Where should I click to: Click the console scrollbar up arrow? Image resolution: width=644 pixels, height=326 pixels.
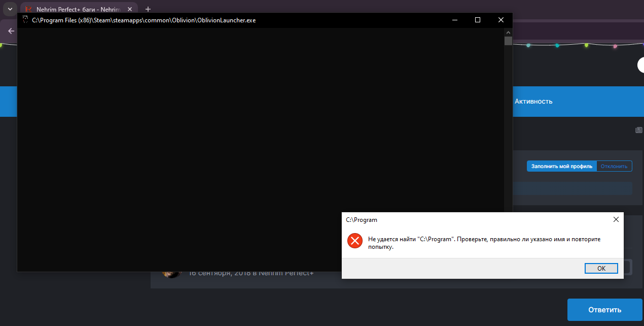click(508, 31)
